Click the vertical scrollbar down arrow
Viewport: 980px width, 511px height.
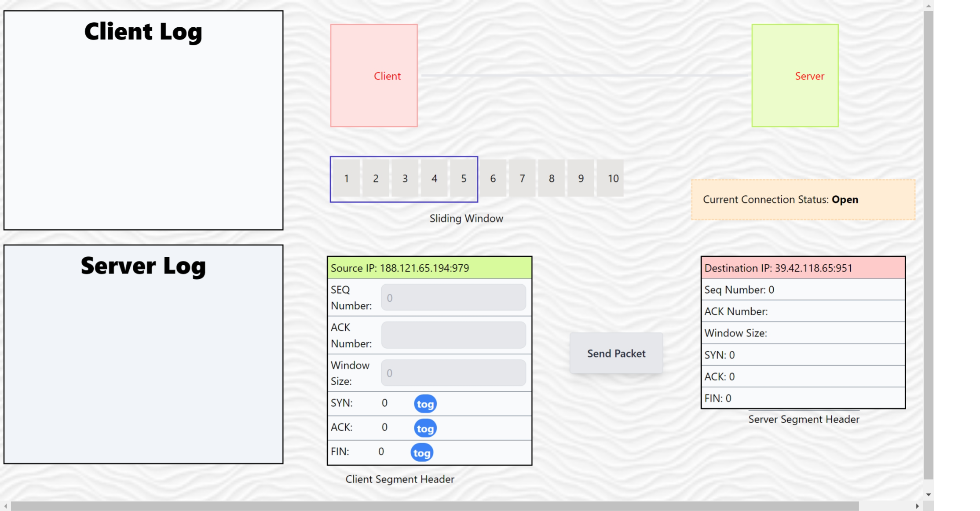pos(929,494)
